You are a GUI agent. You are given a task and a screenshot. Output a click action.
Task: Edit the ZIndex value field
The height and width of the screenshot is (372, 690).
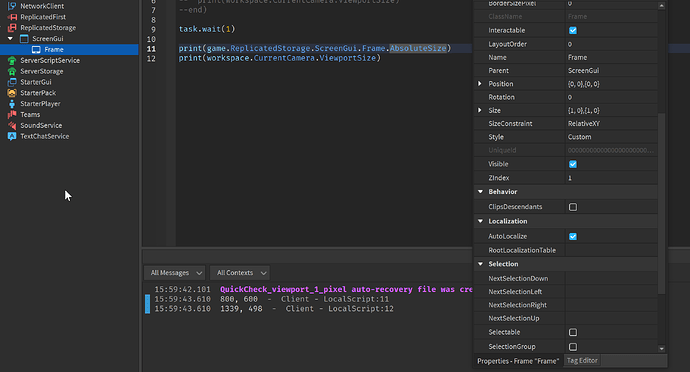[x=611, y=178]
